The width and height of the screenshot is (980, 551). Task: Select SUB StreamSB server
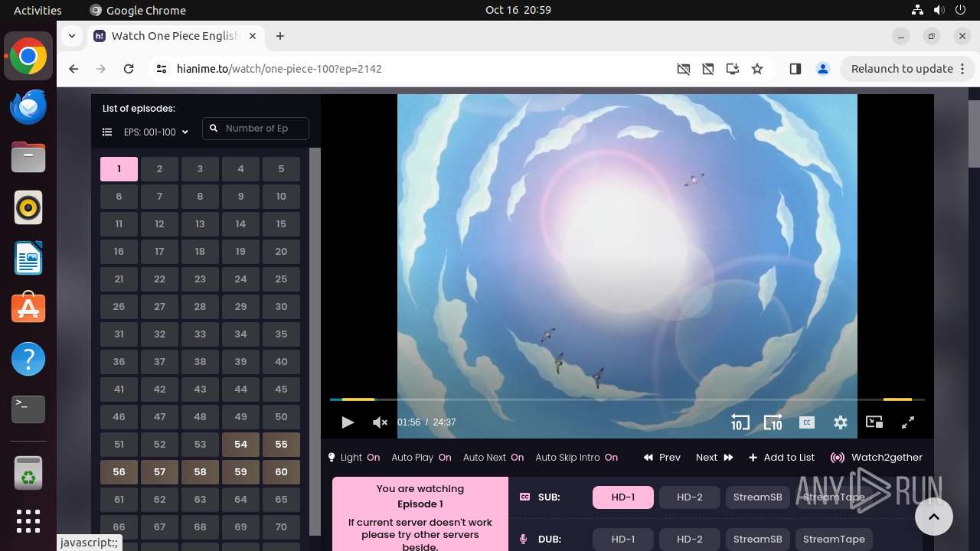coord(758,497)
